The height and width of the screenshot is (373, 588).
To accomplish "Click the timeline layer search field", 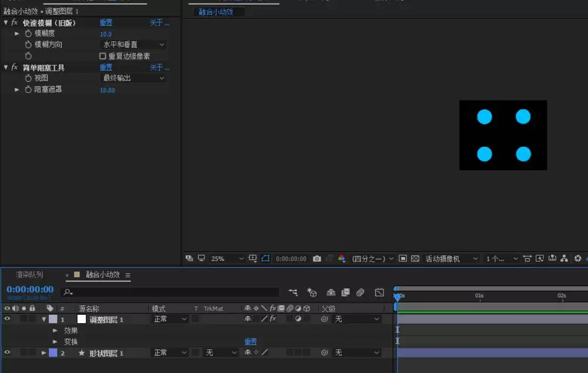I will click(169, 292).
